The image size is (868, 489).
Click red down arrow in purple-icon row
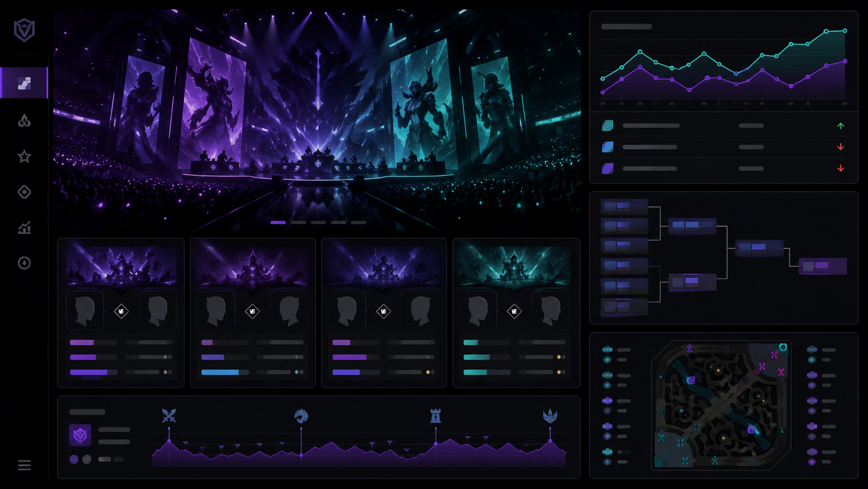(840, 168)
